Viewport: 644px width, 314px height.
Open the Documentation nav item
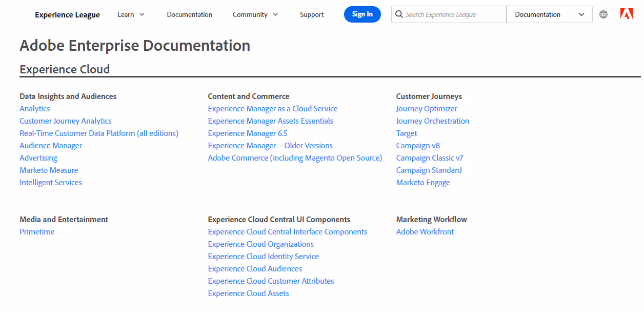pyautogui.click(x=190, y=14)
